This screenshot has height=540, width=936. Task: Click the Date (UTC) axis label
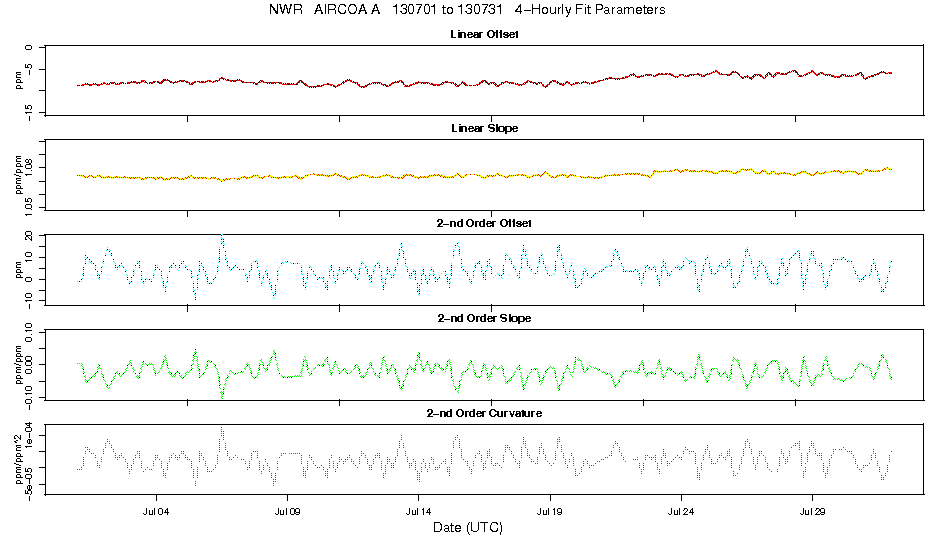click(468, 527)
